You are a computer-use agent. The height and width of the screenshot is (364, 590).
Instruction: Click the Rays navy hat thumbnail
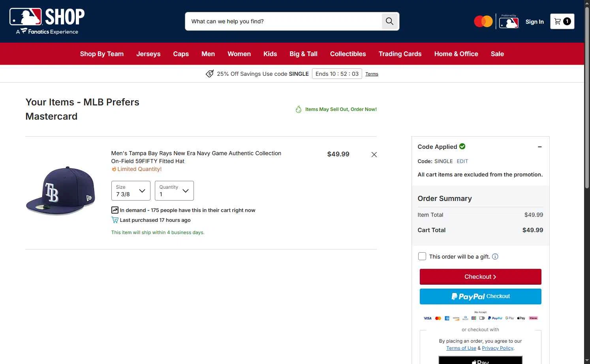click(60, 191)
